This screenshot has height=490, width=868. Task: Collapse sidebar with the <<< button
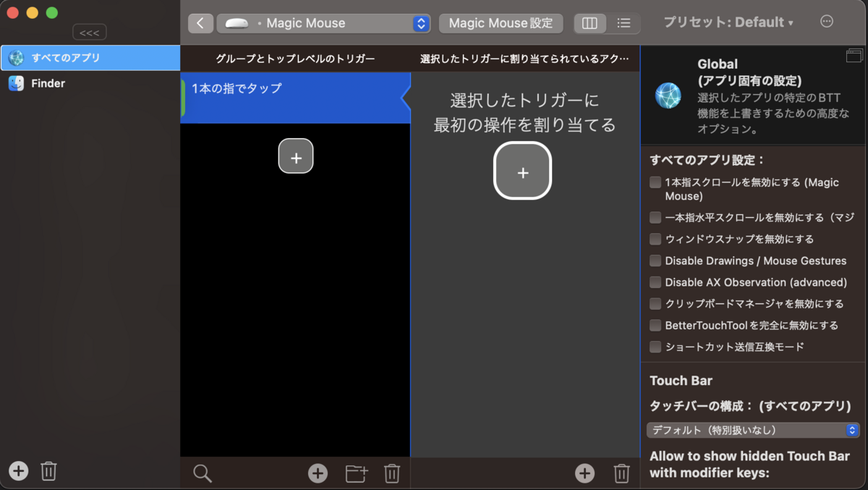click(90, 33)
